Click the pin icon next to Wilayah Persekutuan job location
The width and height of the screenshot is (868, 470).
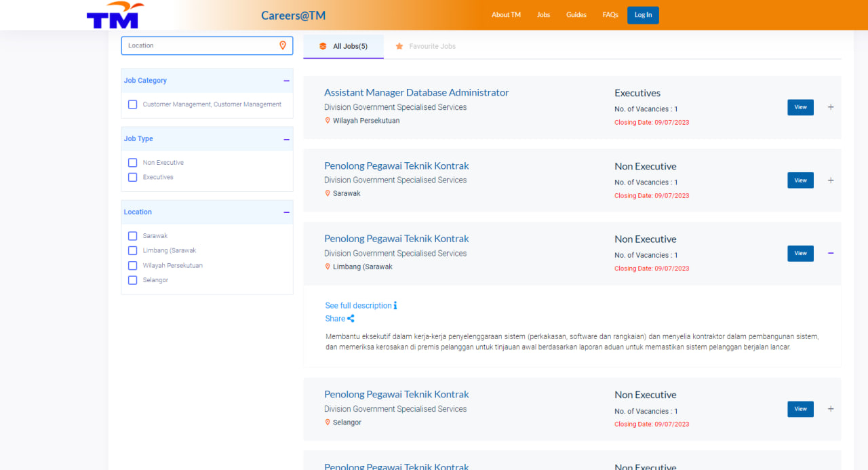[x=328, y=121]
